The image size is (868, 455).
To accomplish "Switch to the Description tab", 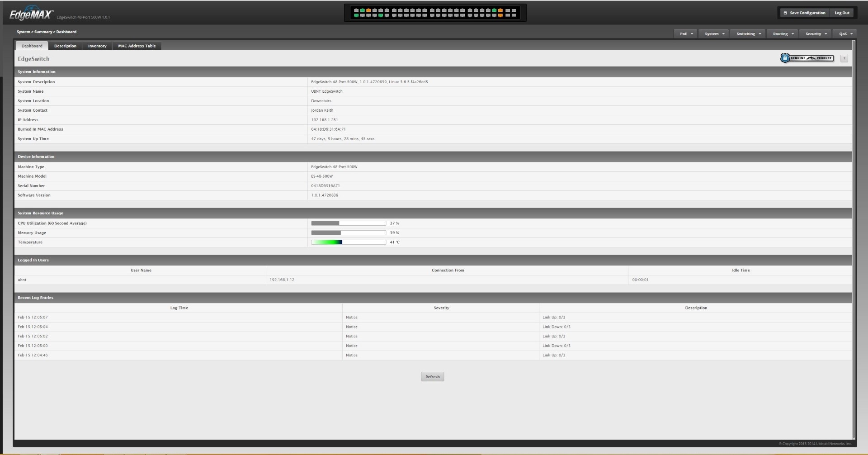I will (66, 46).
